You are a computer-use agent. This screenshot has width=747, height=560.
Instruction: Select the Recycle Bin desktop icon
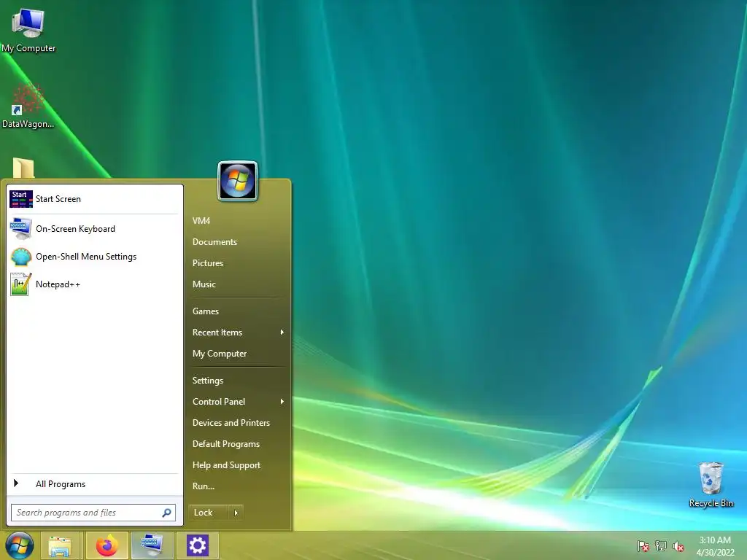pos(711,485)
